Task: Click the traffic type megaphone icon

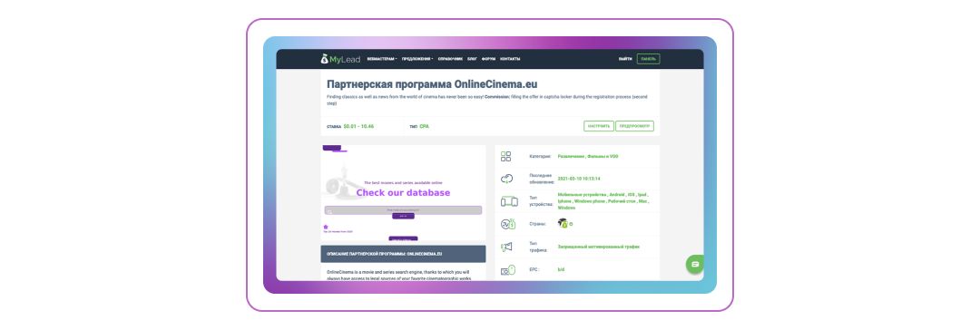Action: point(507,247)
